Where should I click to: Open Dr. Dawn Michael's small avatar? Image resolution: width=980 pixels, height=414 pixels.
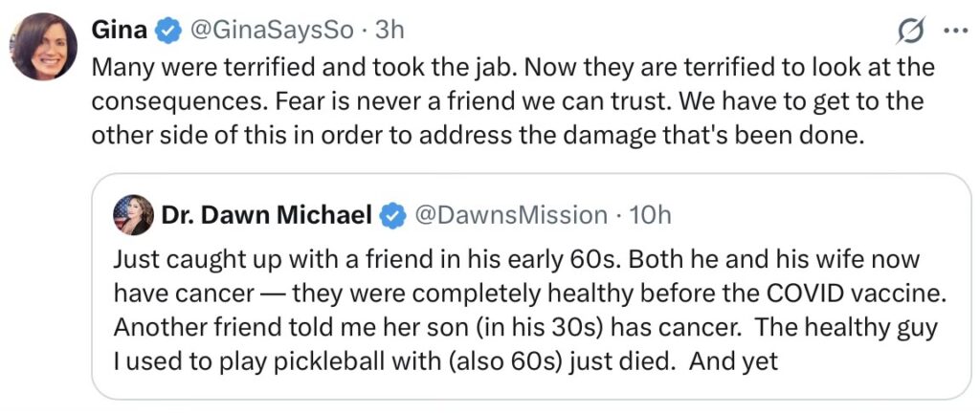(x=133, y=215)
